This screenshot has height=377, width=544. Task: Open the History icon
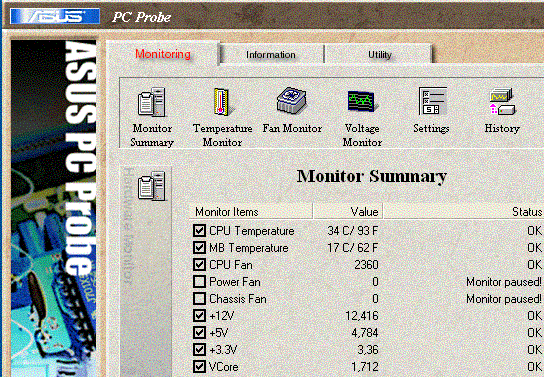coord(502,101)
